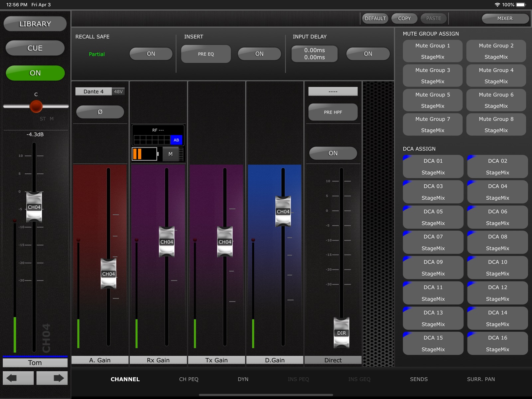This screenshot has width=532, height=399.
Task: Open Direct out PRE HPF position selector
Action: [333, 112]
